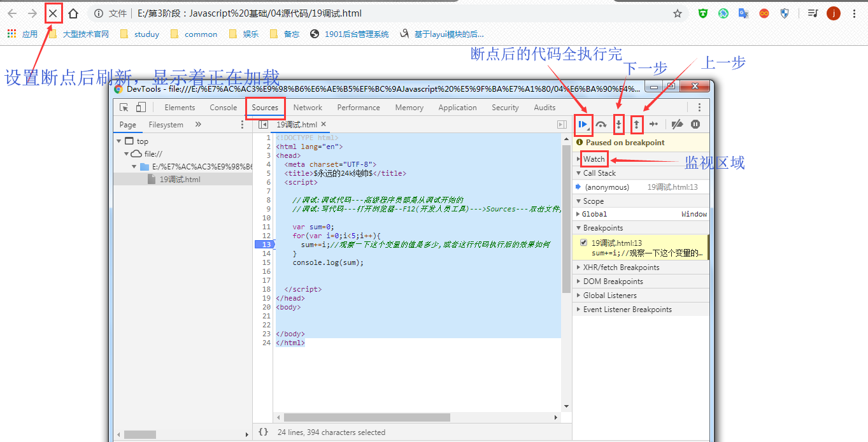868x442 pixels.
Task: Click line number 13 breakpoint marker
Action: [265, 245]
